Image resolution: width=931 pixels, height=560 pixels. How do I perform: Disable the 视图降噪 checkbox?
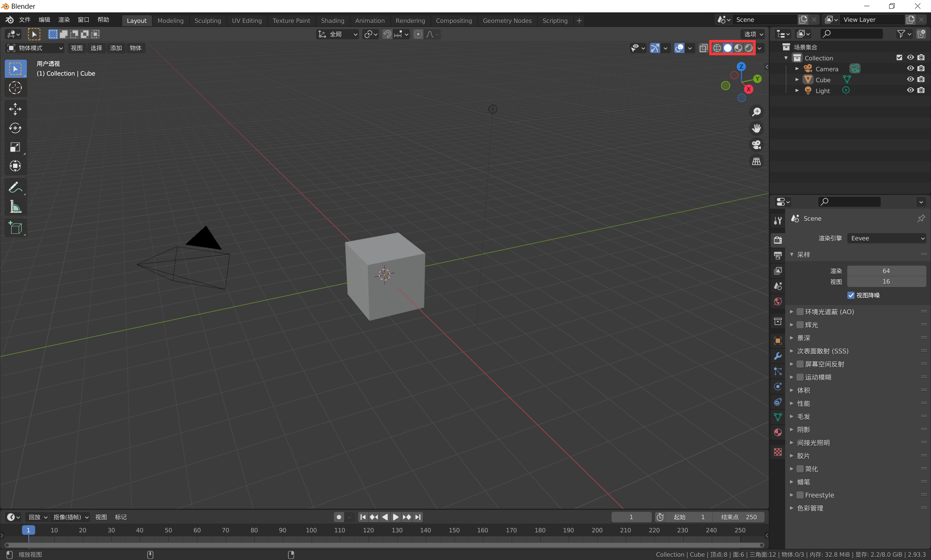tap(851, 296)
